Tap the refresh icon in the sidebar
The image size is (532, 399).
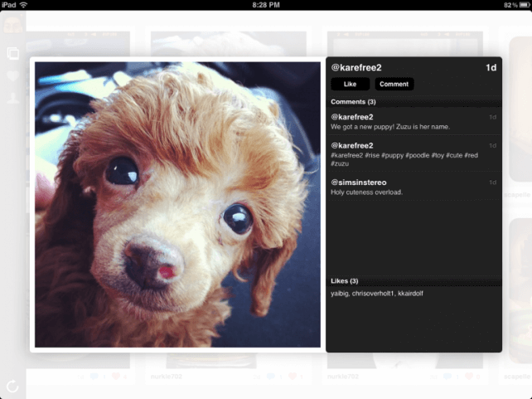pos(12,386)
